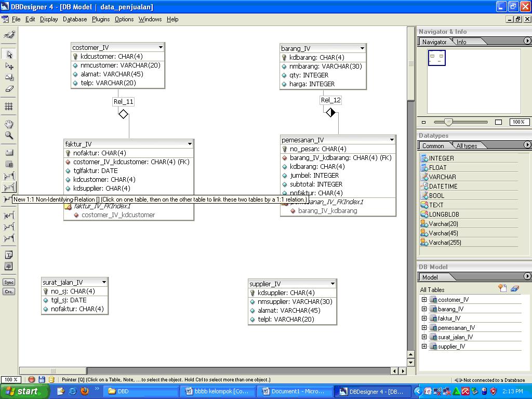Click the Navigator model overview thumbnail

(436, 58)
